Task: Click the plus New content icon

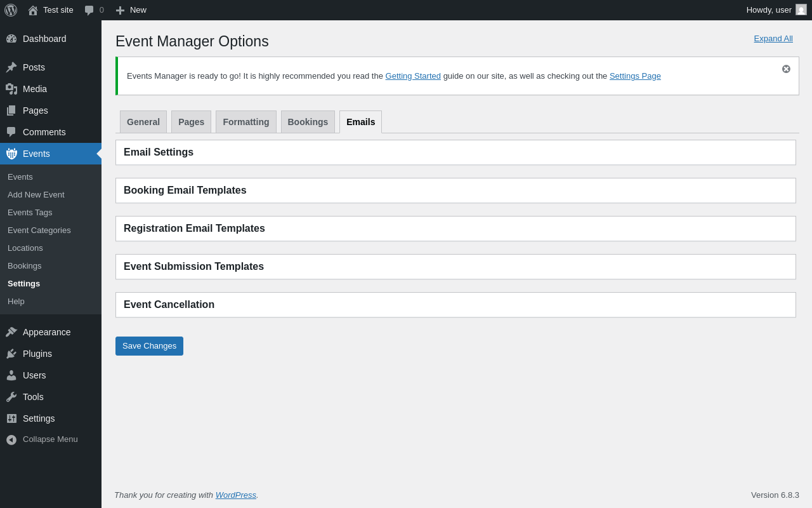Action: tap(120, 10)
